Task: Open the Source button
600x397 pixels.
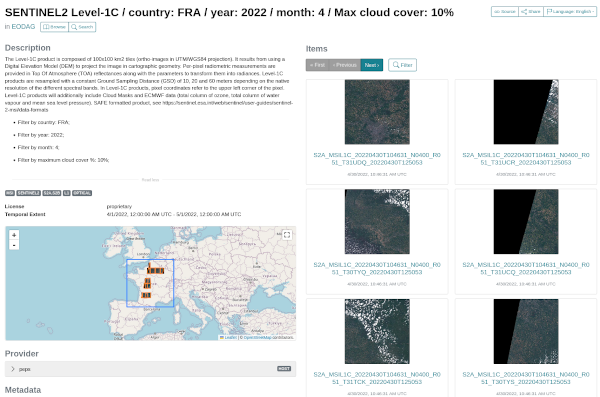Action: pos(505,11)
